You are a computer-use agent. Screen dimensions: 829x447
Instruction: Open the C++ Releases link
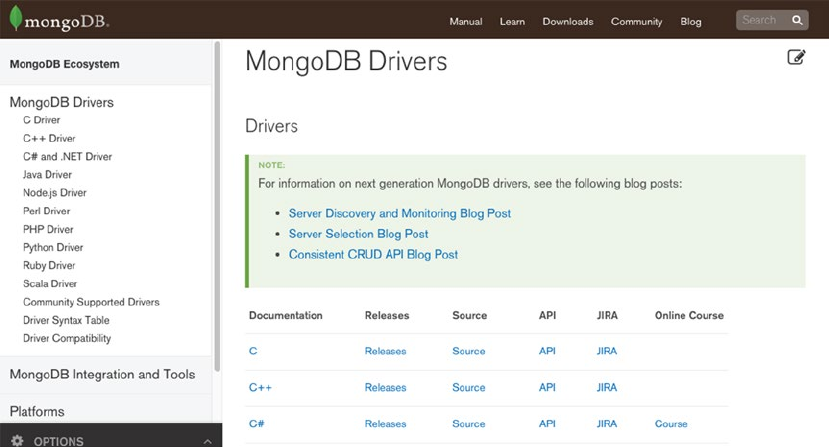[385, 387]
